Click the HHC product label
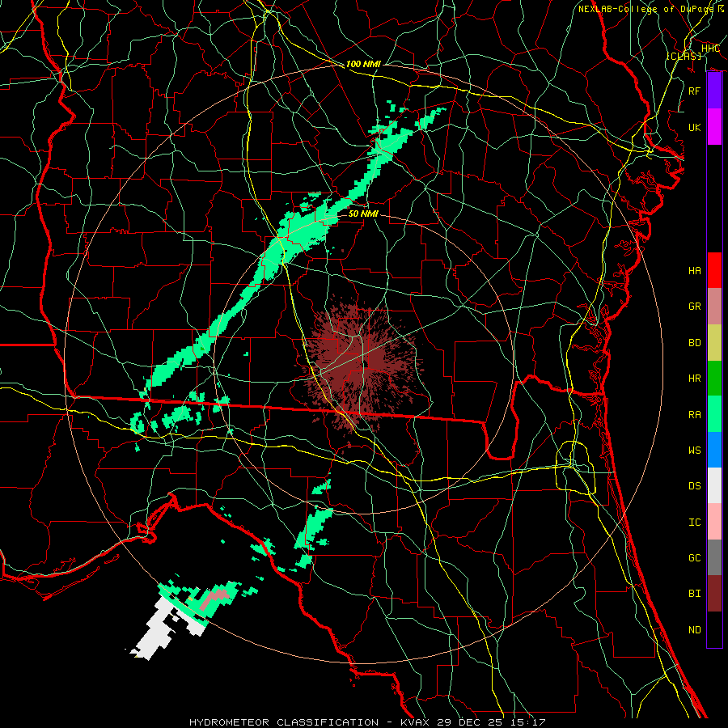The height and width of the screenshot is (728, 728). click(x=710, y=49)
